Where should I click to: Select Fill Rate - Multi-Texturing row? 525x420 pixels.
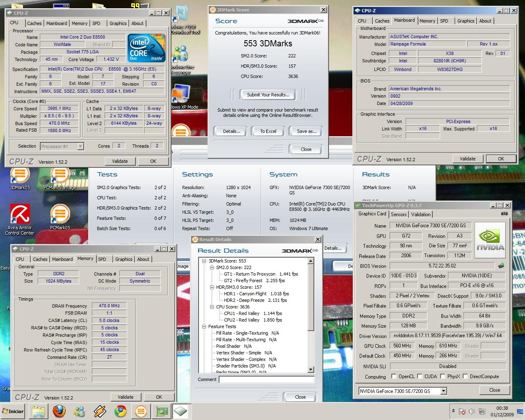pyautogui.click(x=247, y=340)
